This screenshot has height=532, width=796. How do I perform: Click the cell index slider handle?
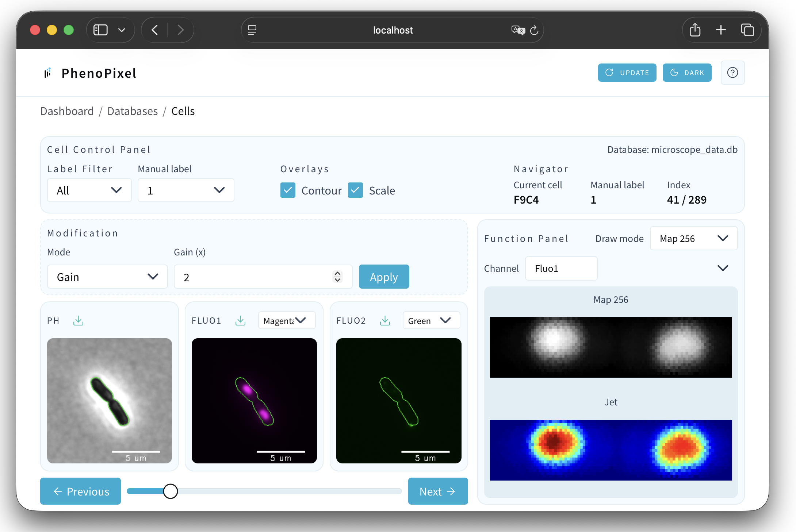171,491
